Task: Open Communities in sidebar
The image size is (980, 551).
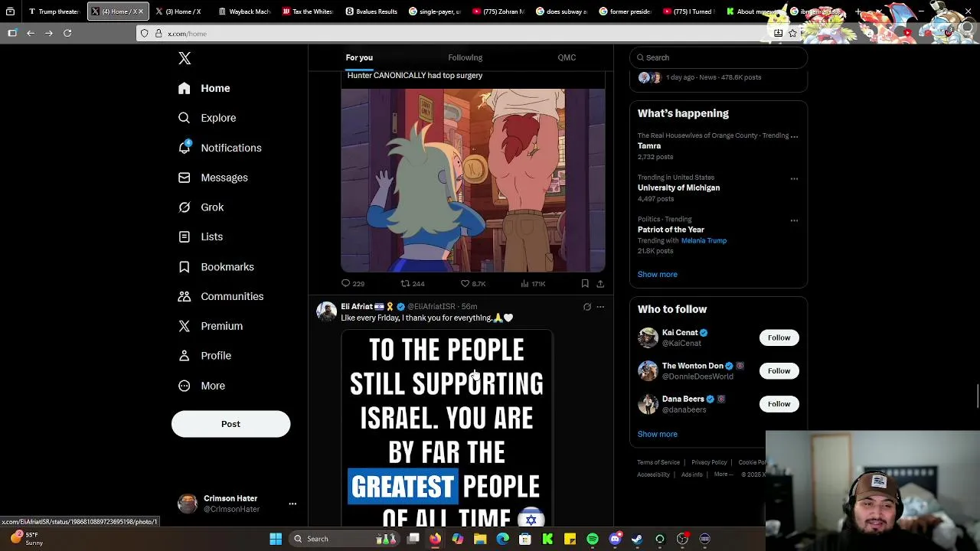Action: click(x=220, y=296)
